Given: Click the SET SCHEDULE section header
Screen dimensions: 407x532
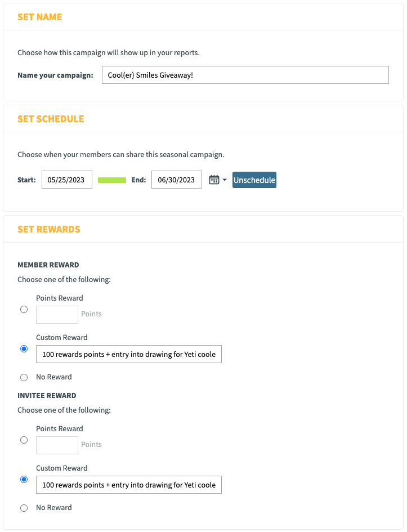Looking at the screenshot, I should pos(51,119).
